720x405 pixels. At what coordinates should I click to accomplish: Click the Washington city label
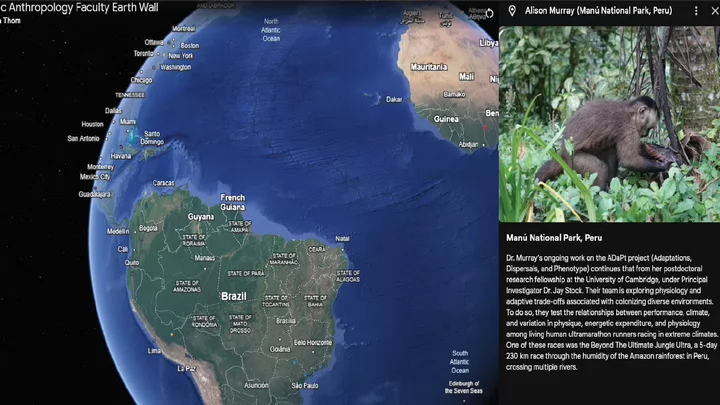point(175,67)
